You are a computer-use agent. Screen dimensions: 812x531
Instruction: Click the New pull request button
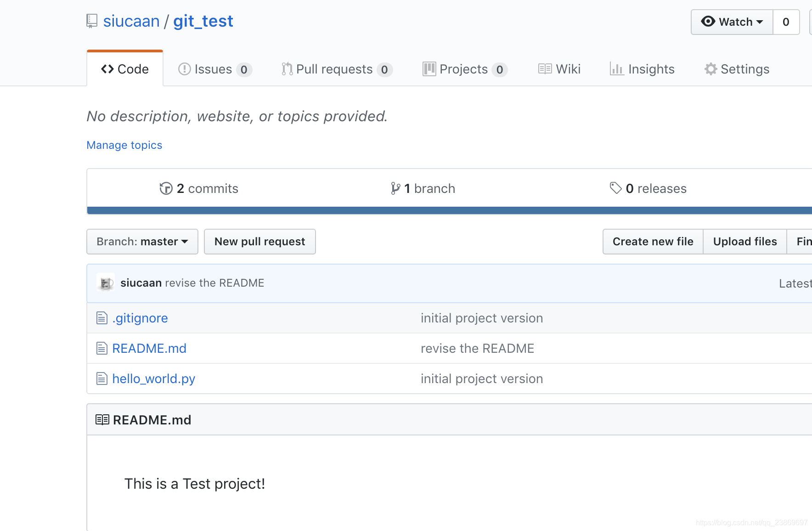click(260, 242)
